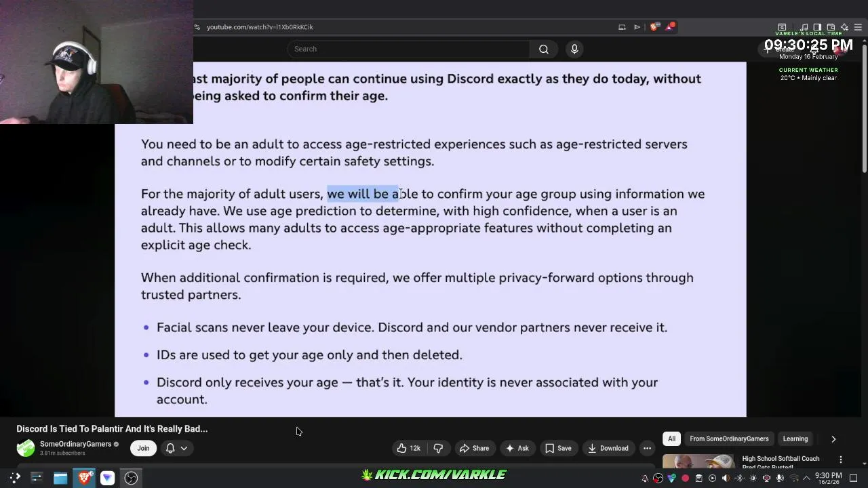Click the Ask button under the video
Image resolution: width=868 pixels, height=488 pixels.
(517, 448)
